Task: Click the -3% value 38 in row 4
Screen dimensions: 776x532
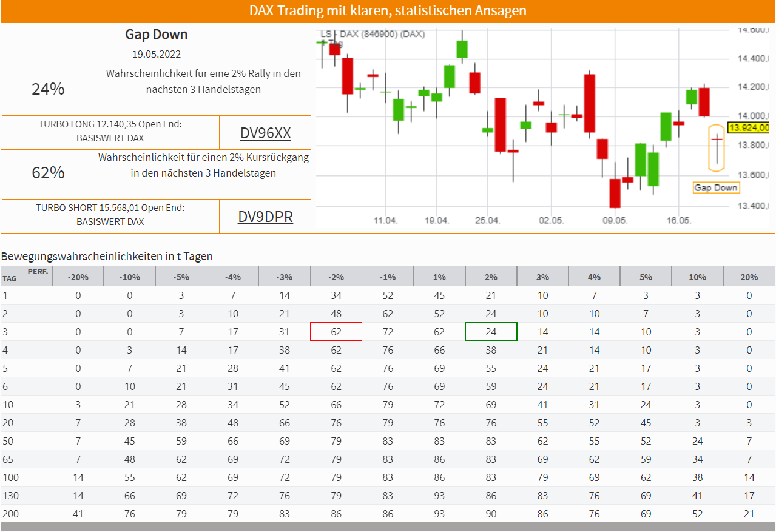Action: coord(285,350)
